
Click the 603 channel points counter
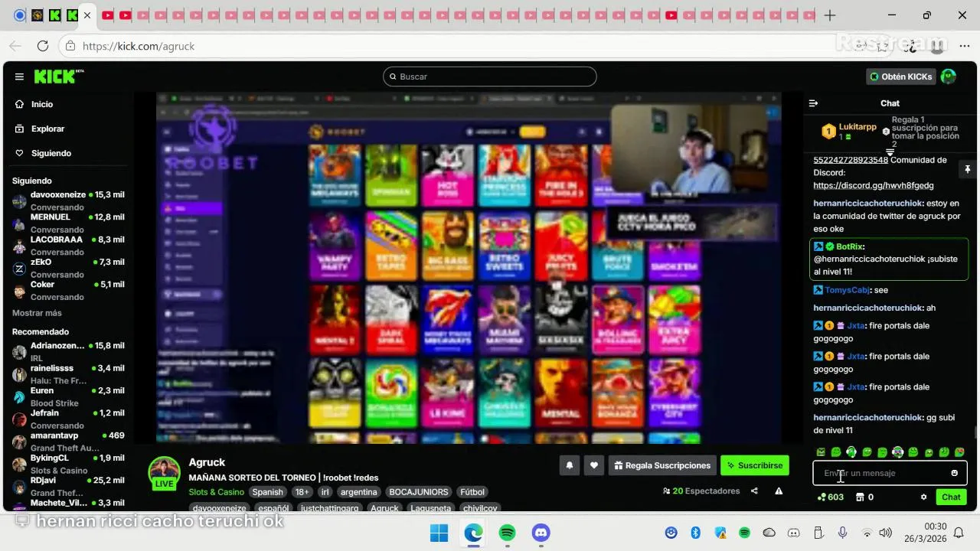click(x=830, y=497)
